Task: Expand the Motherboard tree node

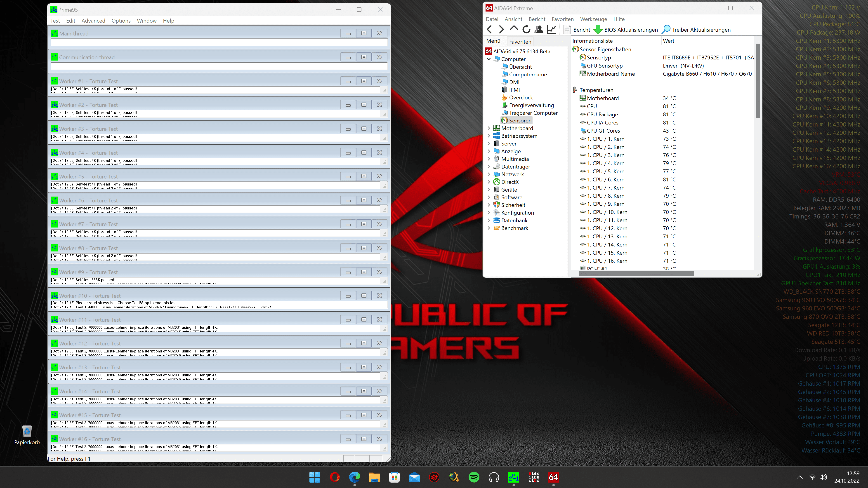Action: 489,128
